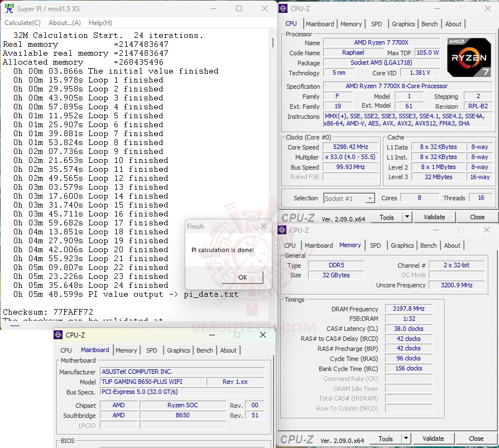The width and height of the screenshot is (499, 448).
Task: Click AMD Ryzen 7 7700X name field
Action: (381, 42)
